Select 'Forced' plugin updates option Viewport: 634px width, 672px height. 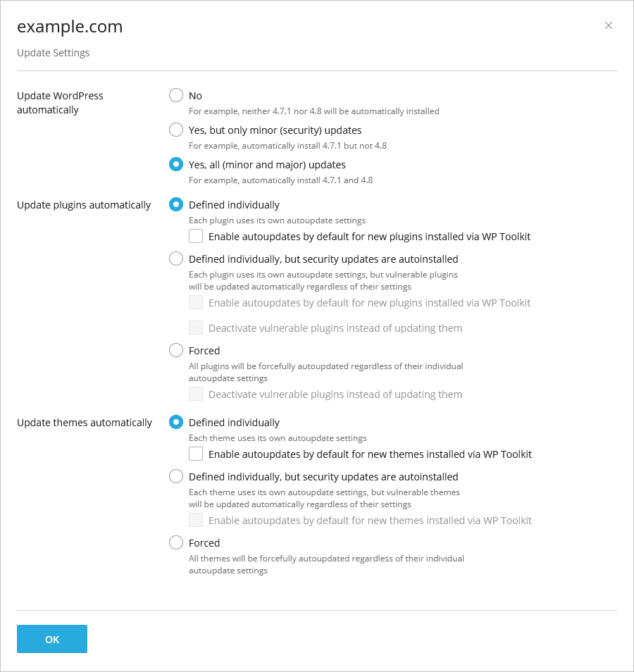tap(175, 351)
